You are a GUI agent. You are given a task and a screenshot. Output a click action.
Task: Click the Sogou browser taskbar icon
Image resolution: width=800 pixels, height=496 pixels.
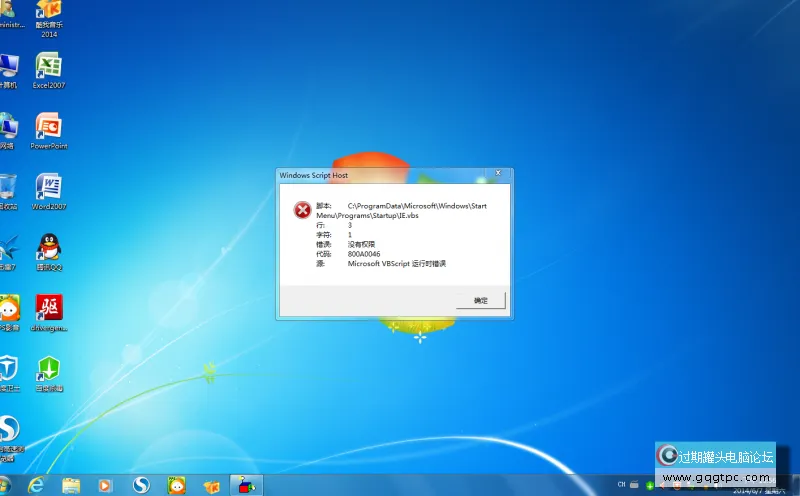click(141, 485)
